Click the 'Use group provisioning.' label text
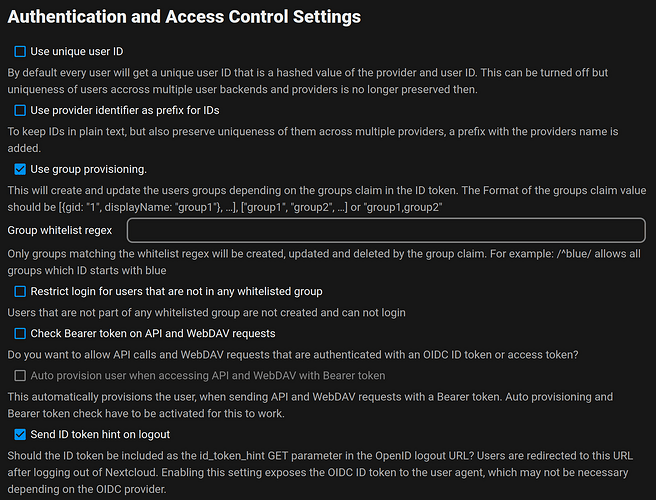This screenshot has width=656, height=500. 89,169
